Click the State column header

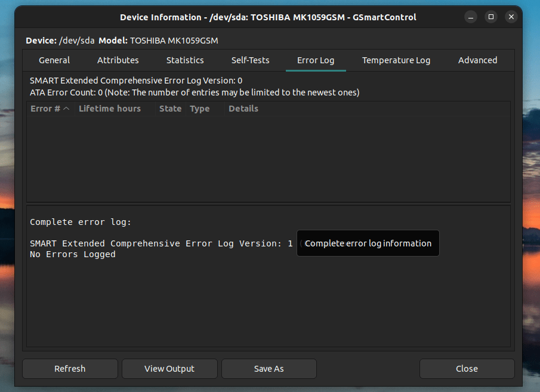(170, 109)
